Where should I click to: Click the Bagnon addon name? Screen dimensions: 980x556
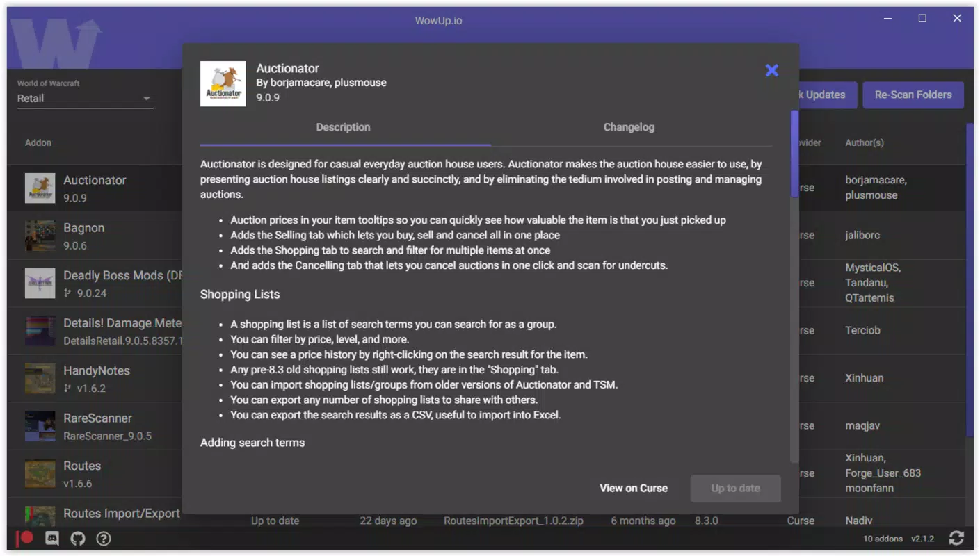[84, 228]
